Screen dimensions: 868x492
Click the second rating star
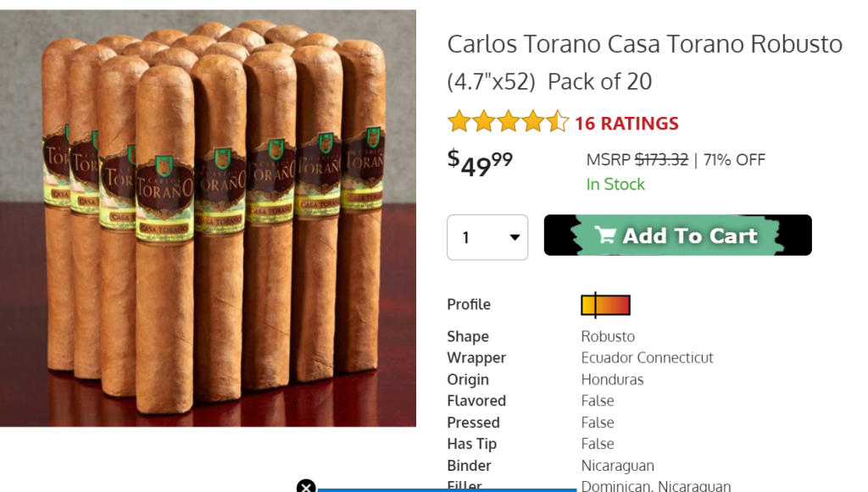click(484, 121)
